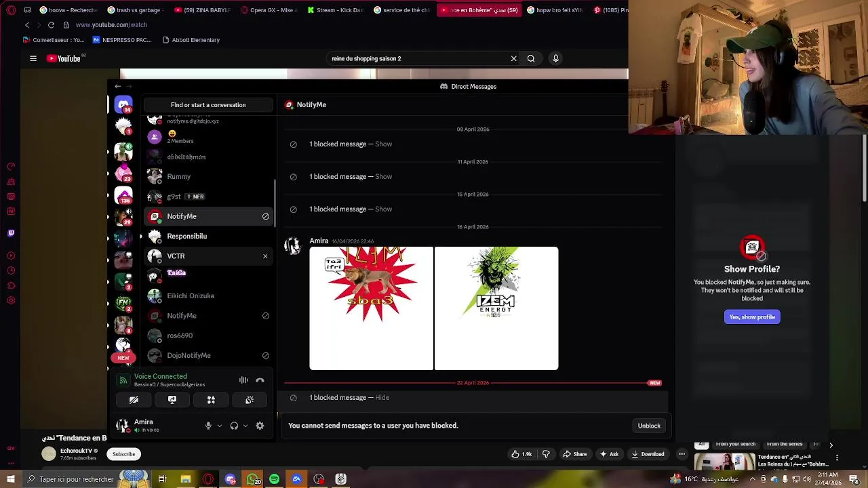Click Yes, show profile button
868x488 pixels.
point(752,317)
